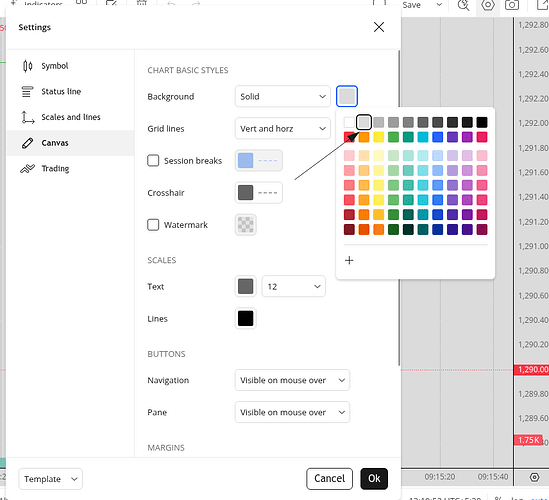Open the Navigation buttons visibility dropdown
This screenshot has height=500, width=549.
pos(292,380)
